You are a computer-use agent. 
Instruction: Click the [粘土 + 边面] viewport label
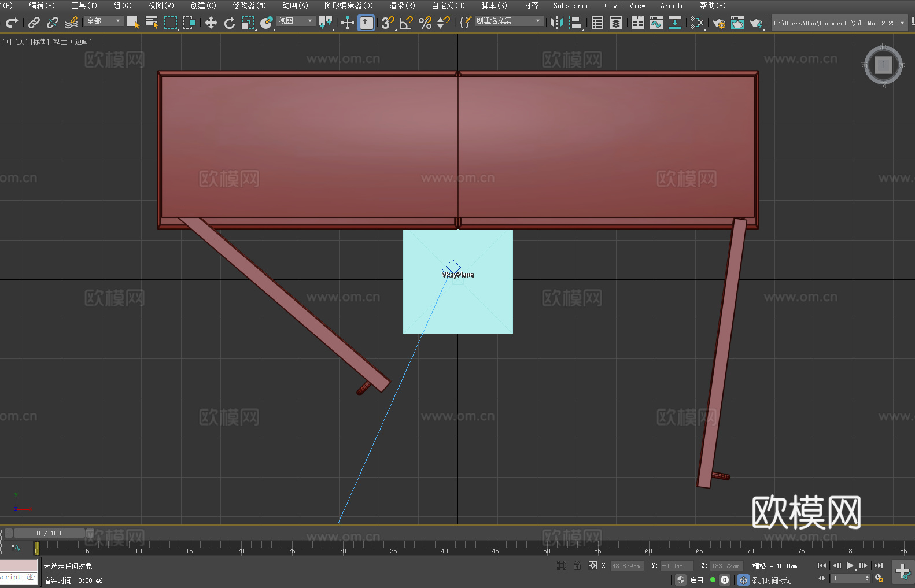pos(72,42)
